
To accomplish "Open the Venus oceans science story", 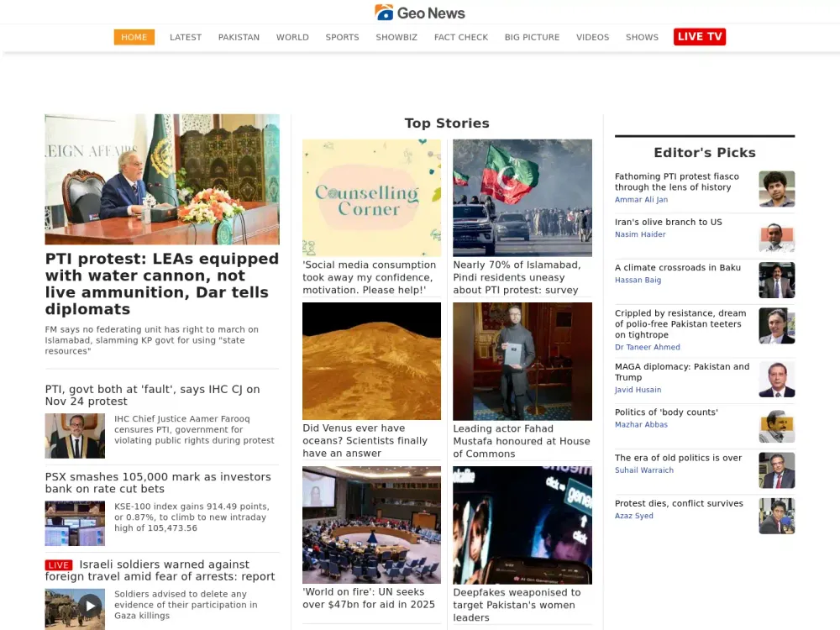I will [371, 440].
